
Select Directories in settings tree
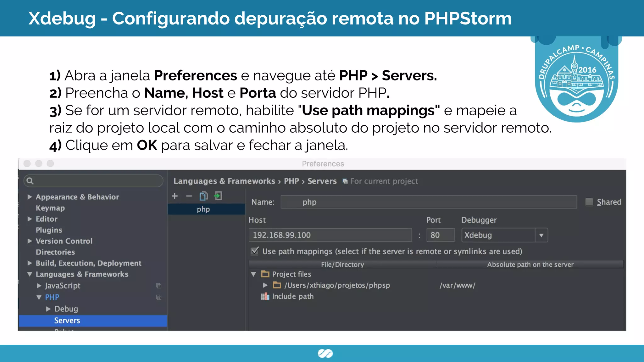(x=55, y=252)
